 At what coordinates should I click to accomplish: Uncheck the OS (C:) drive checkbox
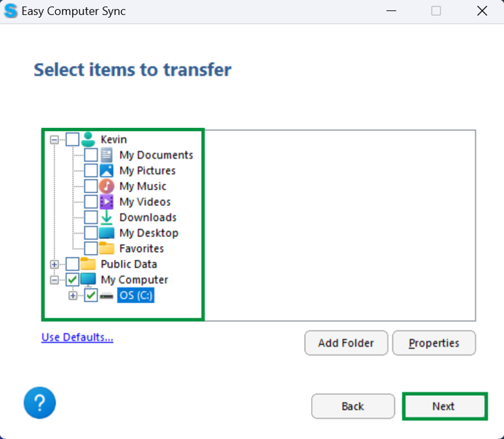click(x=91, y=296)
